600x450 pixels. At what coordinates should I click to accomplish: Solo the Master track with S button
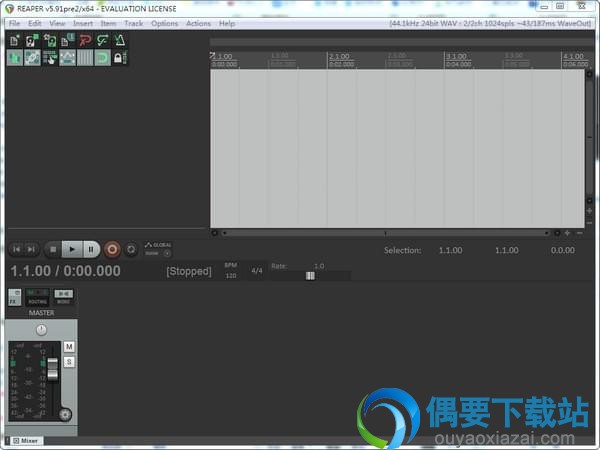pos(69,362)
